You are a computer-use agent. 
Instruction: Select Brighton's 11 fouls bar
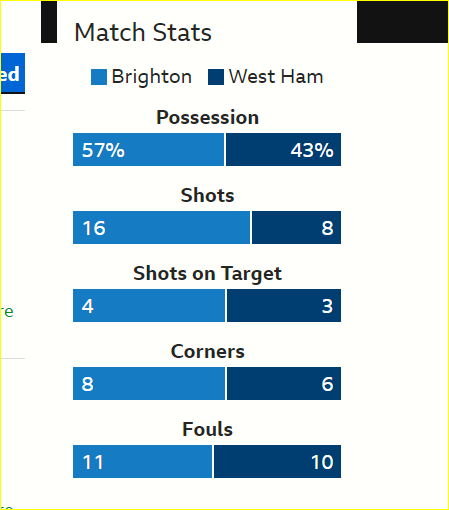pos(142,461)
